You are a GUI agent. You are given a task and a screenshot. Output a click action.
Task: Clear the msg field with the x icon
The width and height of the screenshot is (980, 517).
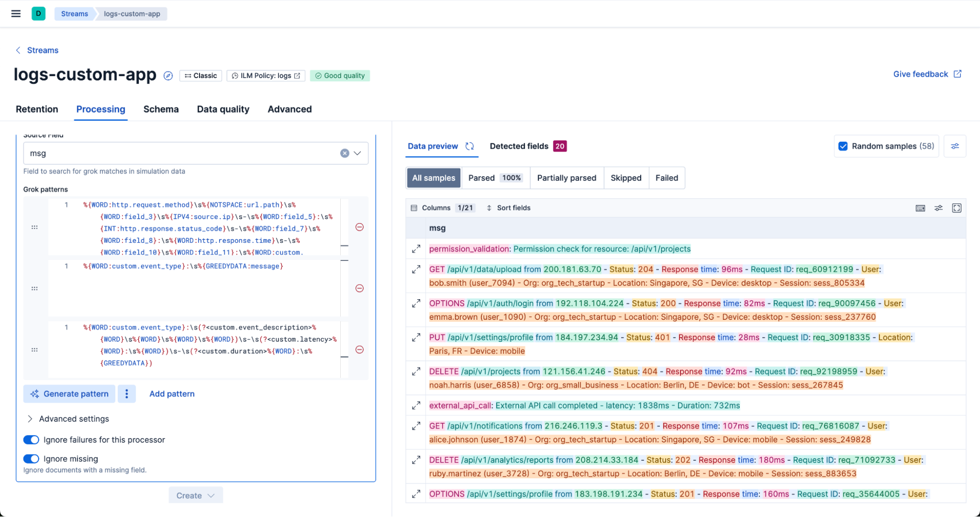[345, 153]
